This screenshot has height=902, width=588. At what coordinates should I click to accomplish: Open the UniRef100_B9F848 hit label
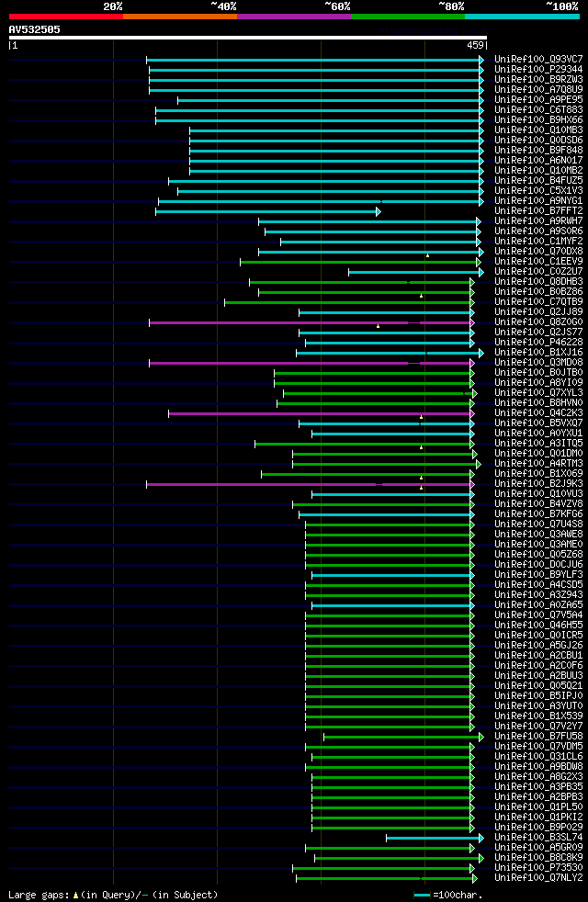point(538,151)
